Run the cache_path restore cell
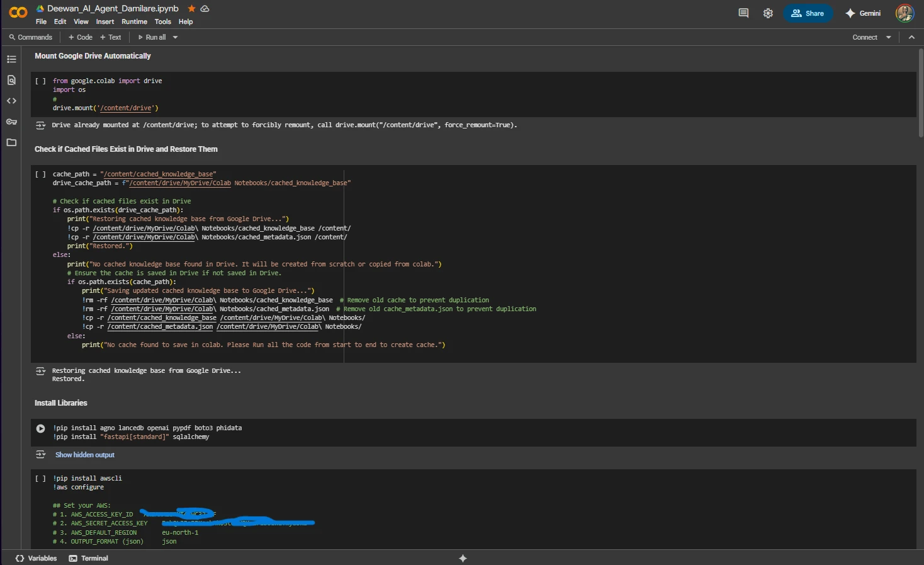The width and height of the screenshot is (924, 565). (x=40, y=174)
